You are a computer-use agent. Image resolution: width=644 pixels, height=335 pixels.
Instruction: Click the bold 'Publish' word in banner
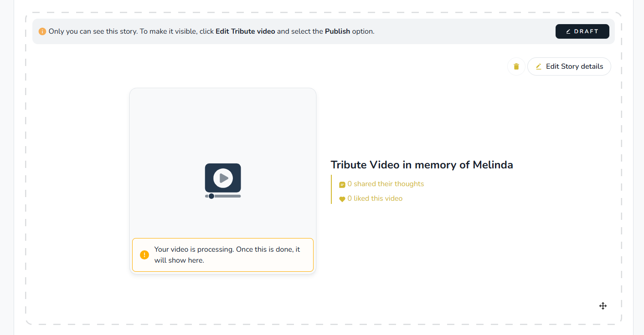coord(337,31)
